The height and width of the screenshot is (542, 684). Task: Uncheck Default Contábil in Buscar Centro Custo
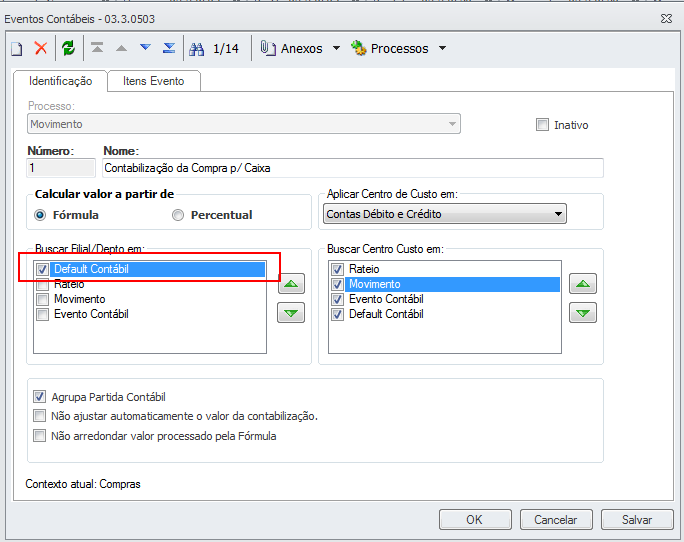click(x=337, y=314)
